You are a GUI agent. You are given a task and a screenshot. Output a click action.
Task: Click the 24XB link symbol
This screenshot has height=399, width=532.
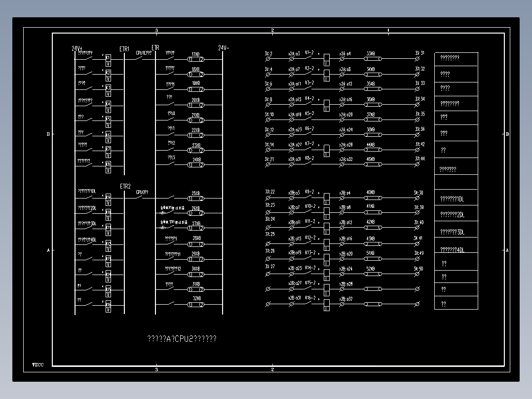pos(196,165)
